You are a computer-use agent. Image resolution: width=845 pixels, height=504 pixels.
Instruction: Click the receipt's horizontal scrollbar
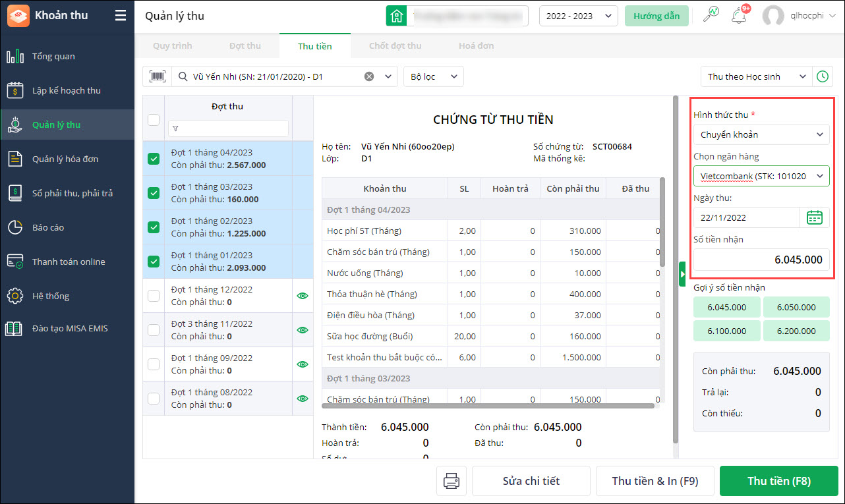(488, 405)
